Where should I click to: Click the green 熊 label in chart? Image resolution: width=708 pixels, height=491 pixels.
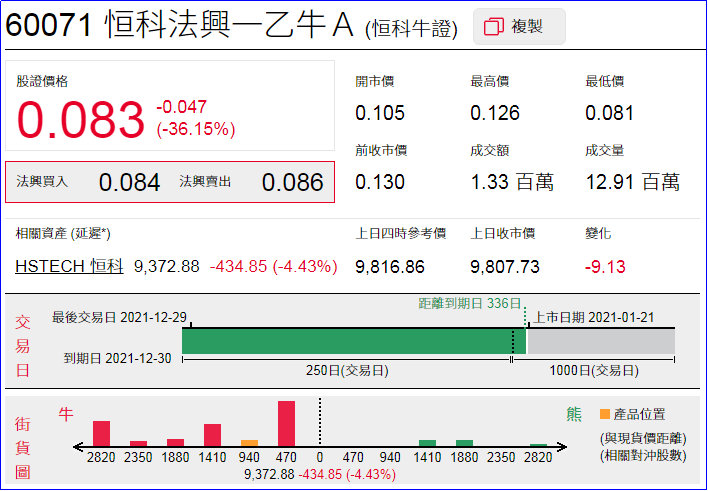pyautogui.click(x=573, y=414)
